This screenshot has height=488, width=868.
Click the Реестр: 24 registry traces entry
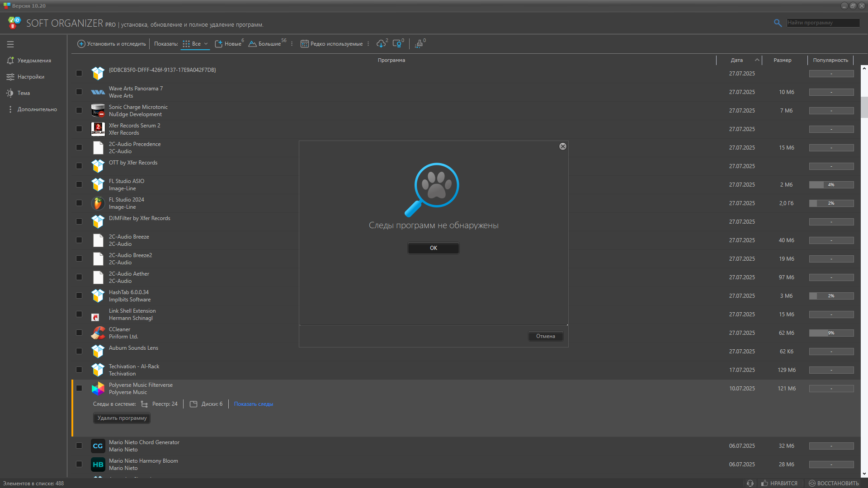coord(159,404)
